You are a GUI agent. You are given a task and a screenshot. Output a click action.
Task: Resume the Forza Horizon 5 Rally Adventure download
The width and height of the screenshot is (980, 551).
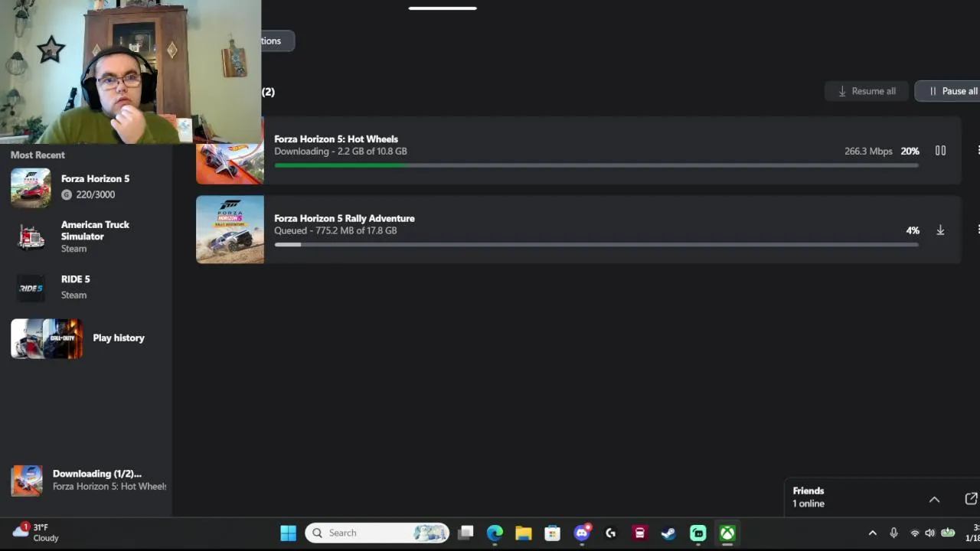point(940,230)
